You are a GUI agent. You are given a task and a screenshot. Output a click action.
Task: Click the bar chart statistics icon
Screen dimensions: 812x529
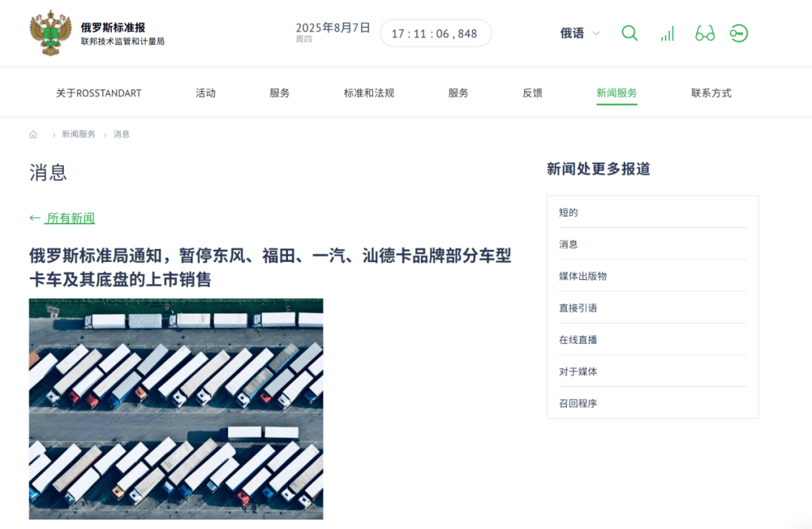[667, 34]
